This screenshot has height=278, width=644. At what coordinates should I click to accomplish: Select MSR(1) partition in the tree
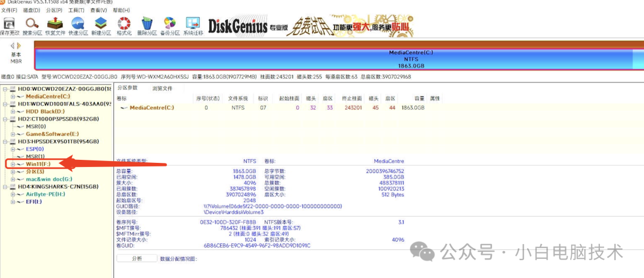point(35,156)
